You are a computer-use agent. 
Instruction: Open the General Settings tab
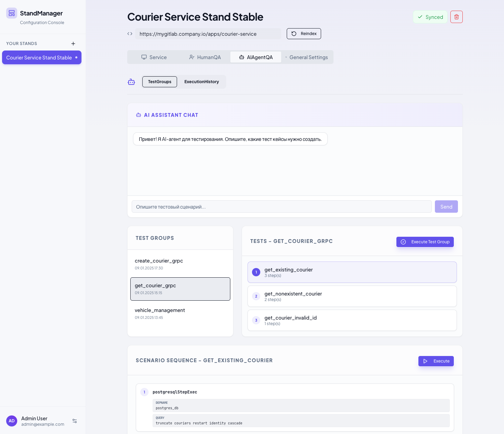(307, 57)
